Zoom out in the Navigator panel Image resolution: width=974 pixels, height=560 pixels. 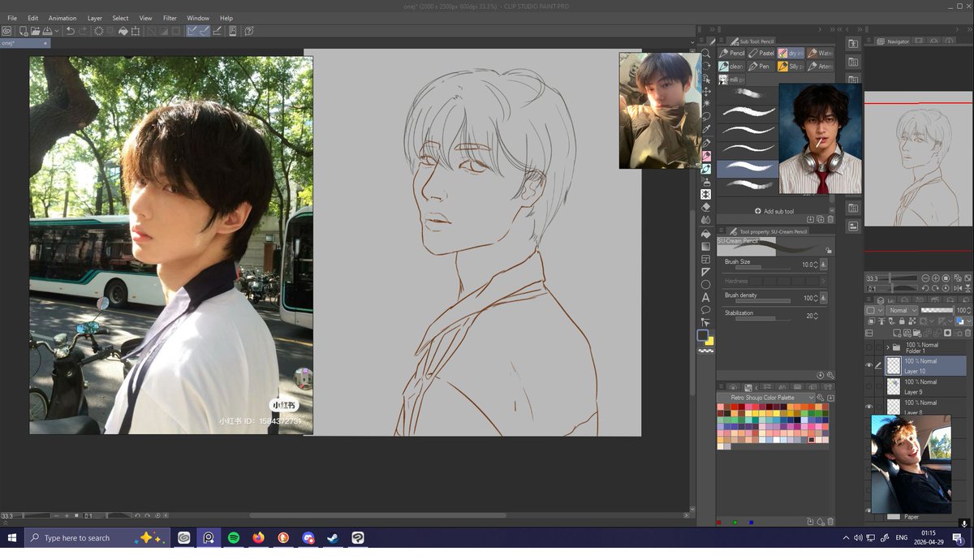[x=925, y=278]
